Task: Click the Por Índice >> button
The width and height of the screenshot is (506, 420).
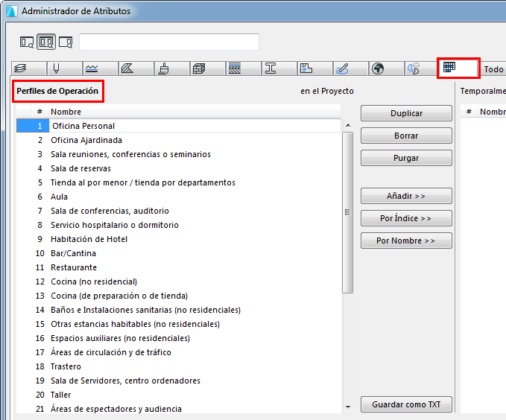Action: (406, 218)
